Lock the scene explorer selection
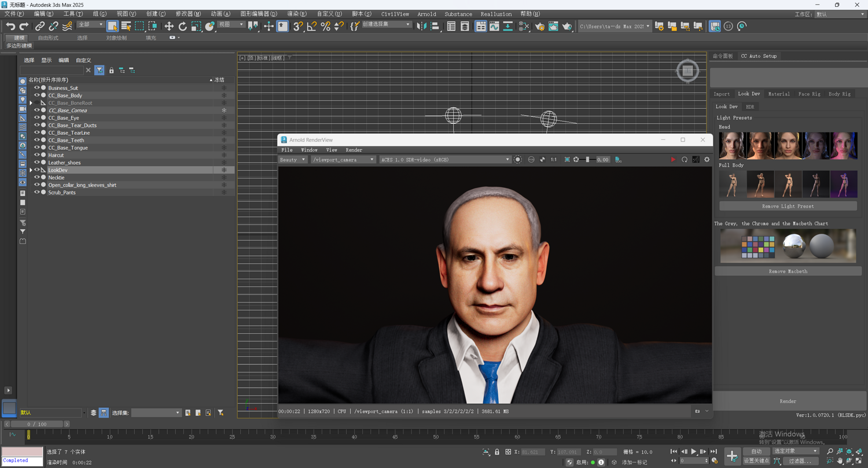The image size is (868, 468). pyautogui.click(x=112, y=70)
